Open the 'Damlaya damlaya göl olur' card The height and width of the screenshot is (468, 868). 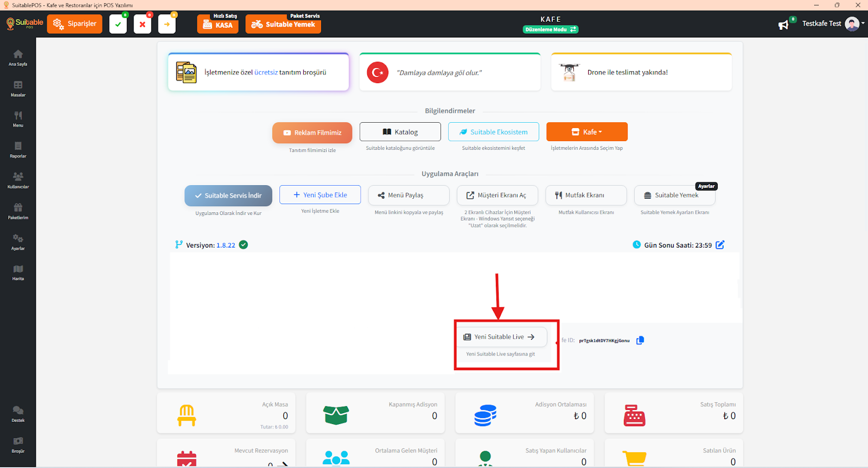click(x=450, y=72)
